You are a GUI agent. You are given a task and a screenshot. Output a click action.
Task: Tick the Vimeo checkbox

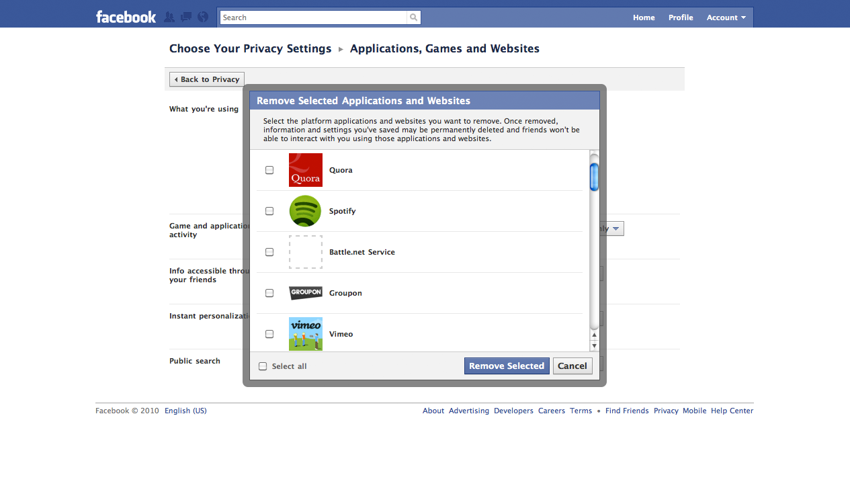point(269,334)
